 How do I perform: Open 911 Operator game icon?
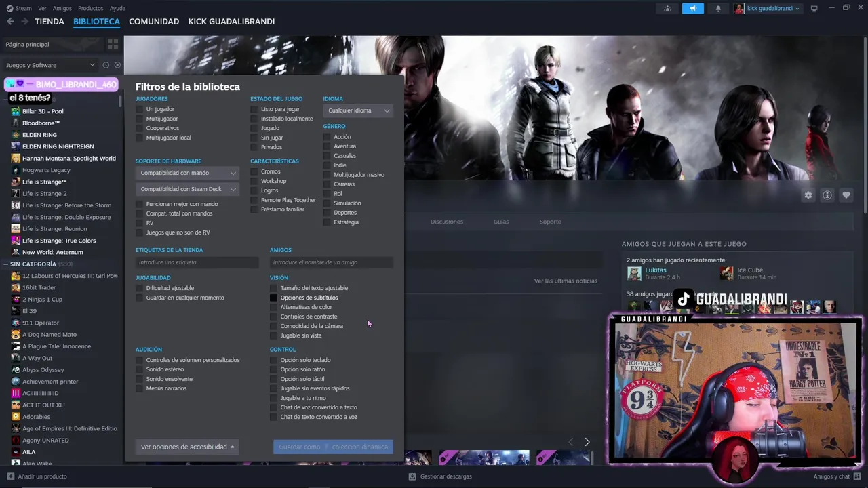[16, 323]
